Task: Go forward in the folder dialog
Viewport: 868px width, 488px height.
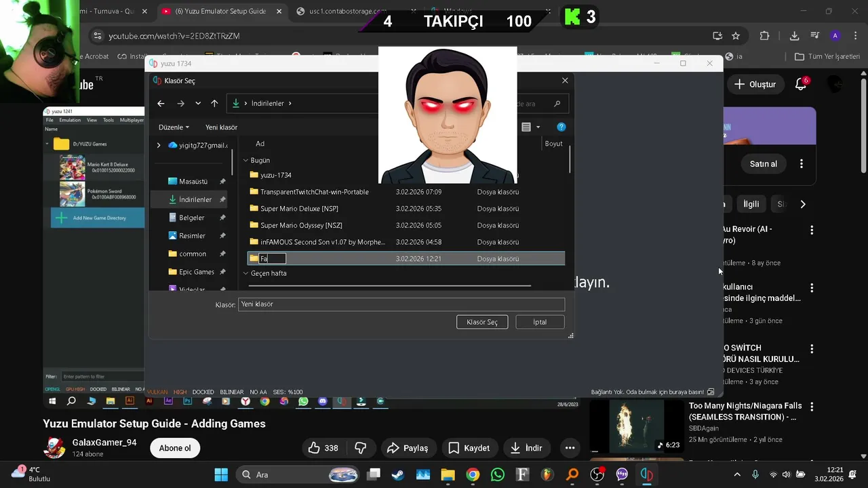Action: point(180,104)
